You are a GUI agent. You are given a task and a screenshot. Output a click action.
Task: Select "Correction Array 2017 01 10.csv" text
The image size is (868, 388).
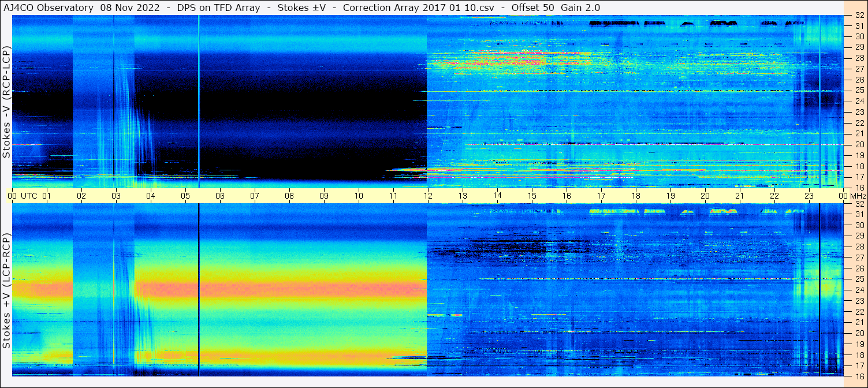418,8
